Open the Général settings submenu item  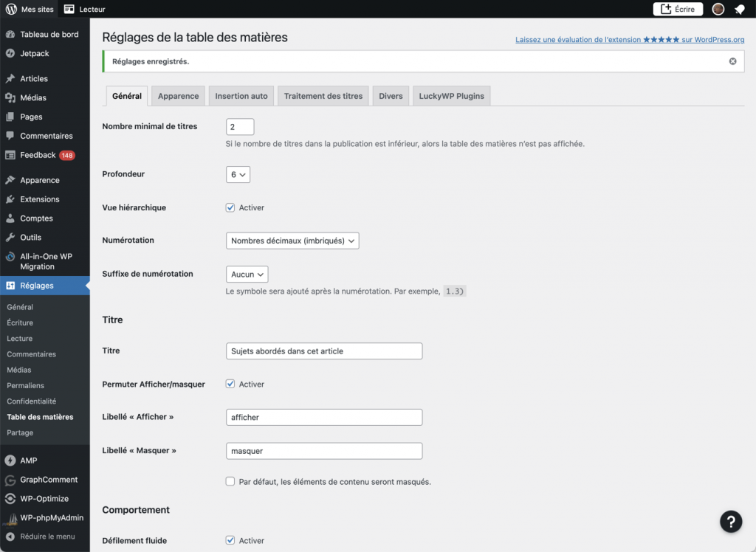(20, 307)
